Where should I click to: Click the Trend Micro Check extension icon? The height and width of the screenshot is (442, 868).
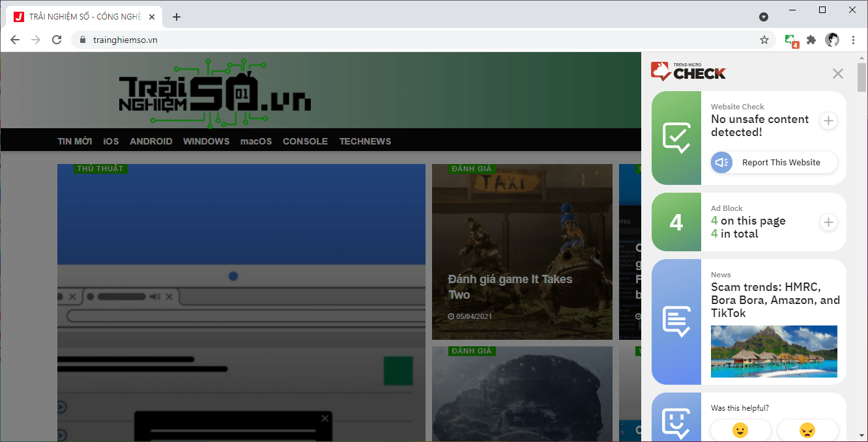tap(790, 40)
